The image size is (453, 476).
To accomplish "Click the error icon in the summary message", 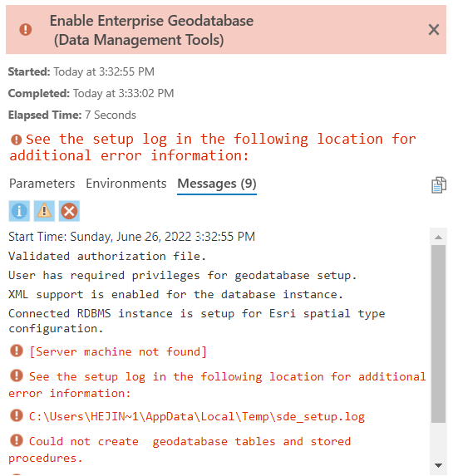I will click(16, 140).
